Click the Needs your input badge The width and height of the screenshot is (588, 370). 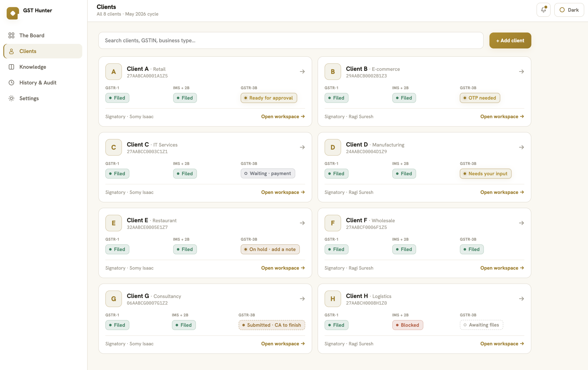485,173
